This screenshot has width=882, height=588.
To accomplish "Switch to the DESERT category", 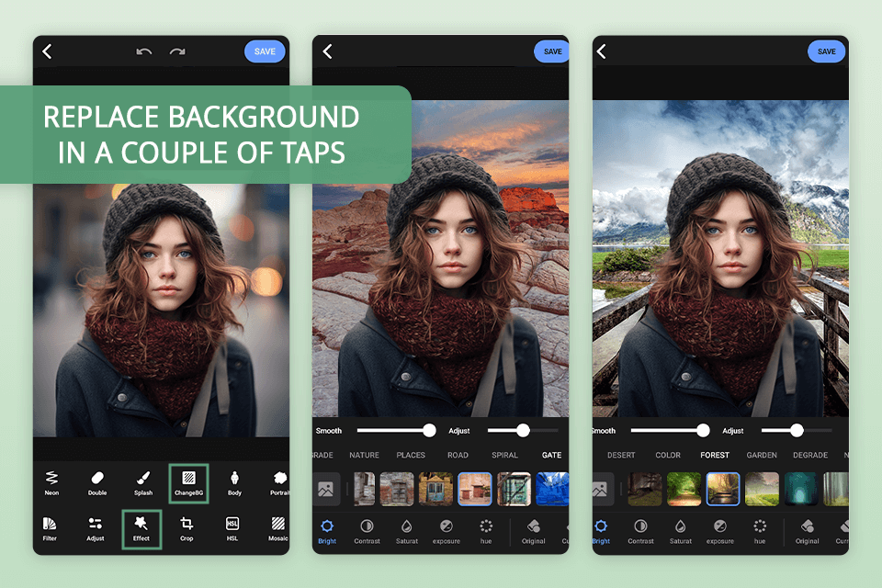I will pyautogui.click(x=621, y=455).
